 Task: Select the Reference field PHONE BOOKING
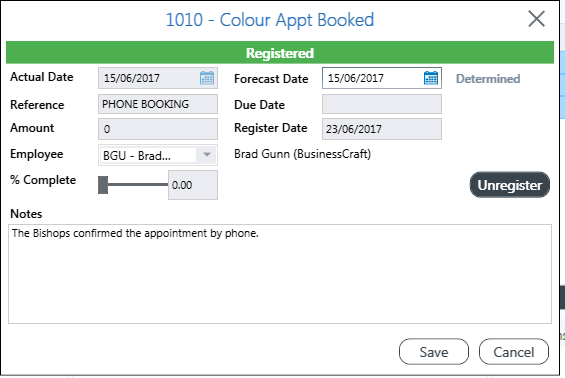pos(158,104)
